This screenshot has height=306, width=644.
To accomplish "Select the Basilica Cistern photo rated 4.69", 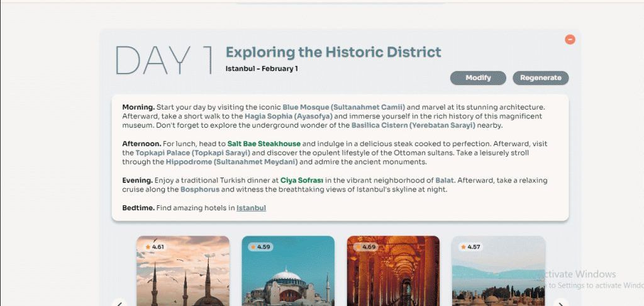I will coord(394,271).
